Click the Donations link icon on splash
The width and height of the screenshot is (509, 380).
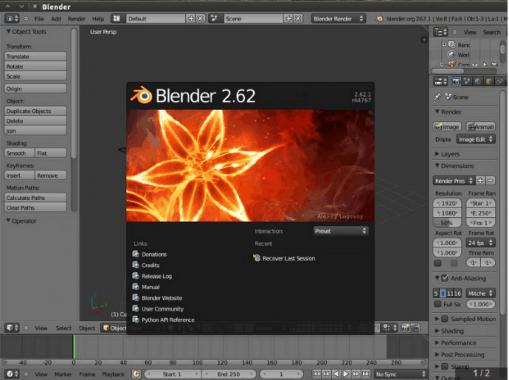[136, 254]
